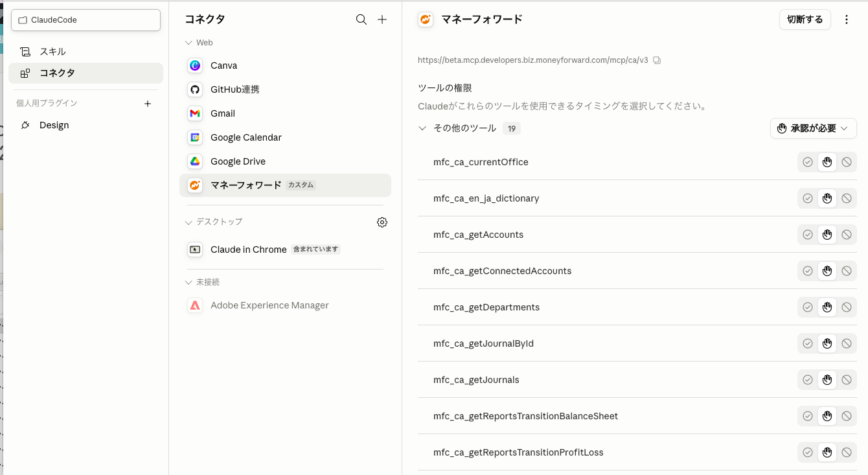The width and height of the screenshot is (868, 475).
Task: Always allow mfc_ca_getJournalById tool
Action: pos(808,343)
